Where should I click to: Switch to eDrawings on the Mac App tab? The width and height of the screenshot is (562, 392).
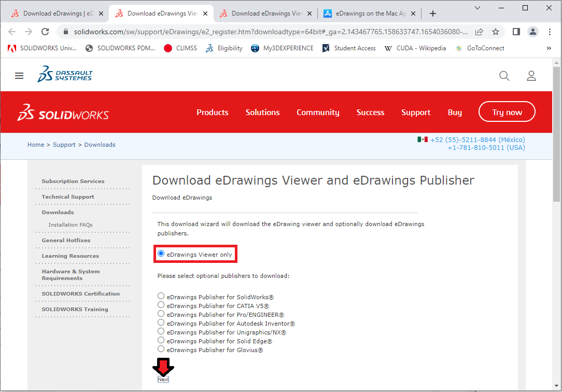(x=370, y=13)
